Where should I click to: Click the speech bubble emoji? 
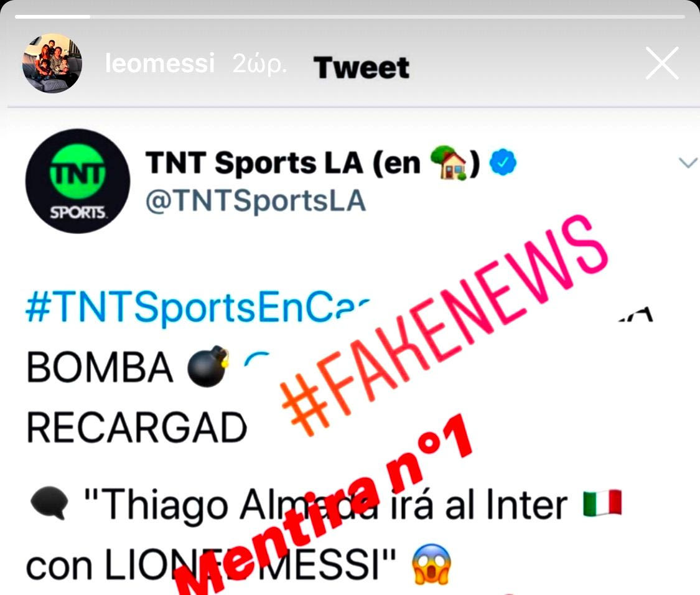[x=49, y=503]
